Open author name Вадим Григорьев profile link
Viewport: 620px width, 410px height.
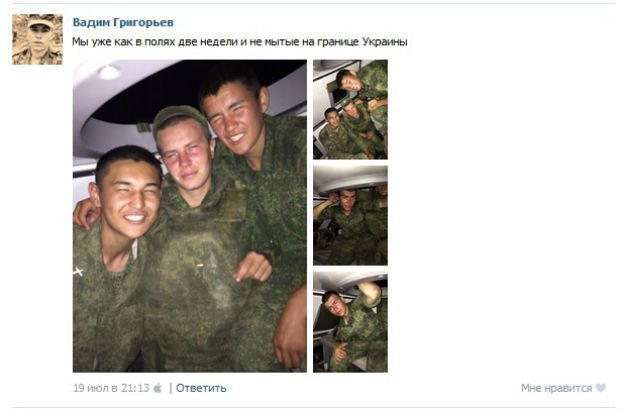click(x=123, y=23)
